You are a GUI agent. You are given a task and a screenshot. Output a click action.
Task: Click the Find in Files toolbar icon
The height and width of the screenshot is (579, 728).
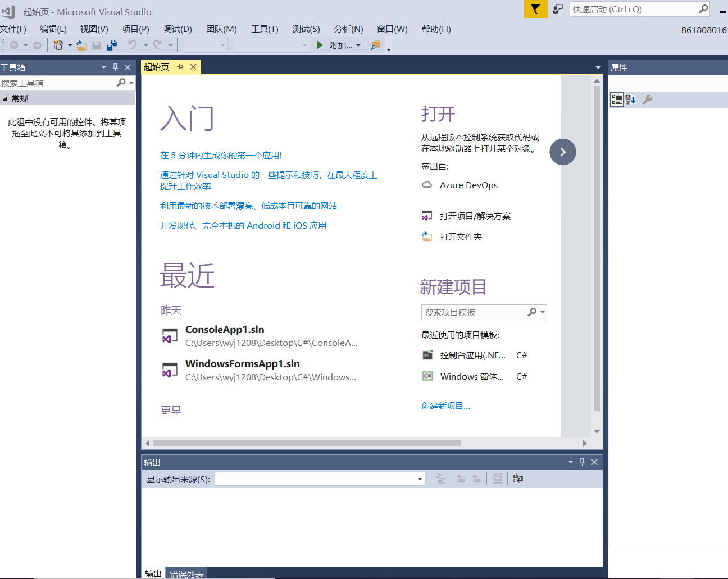[x=375, y=45]
